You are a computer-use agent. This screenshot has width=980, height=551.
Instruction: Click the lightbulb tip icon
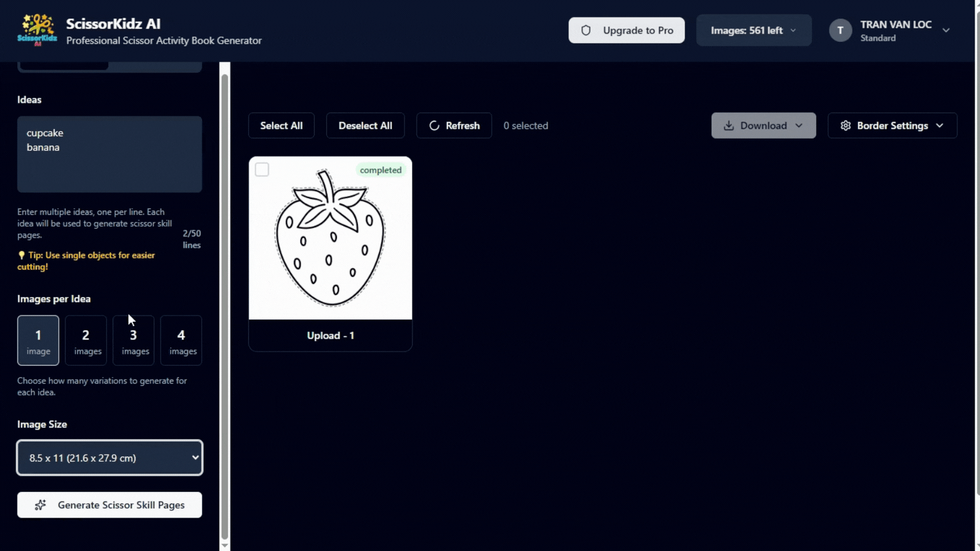click(x=21, y=255)
